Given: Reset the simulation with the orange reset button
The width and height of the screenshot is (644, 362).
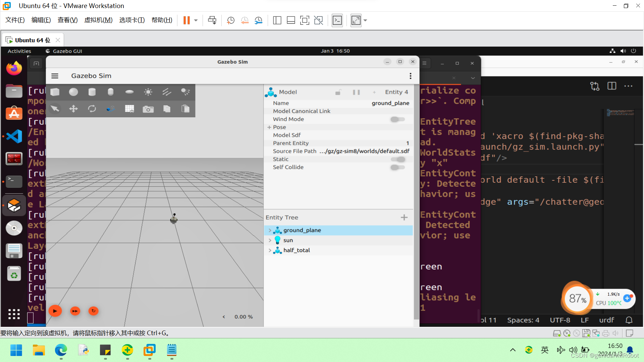Looking at the screenshot, I should (94, 311).
